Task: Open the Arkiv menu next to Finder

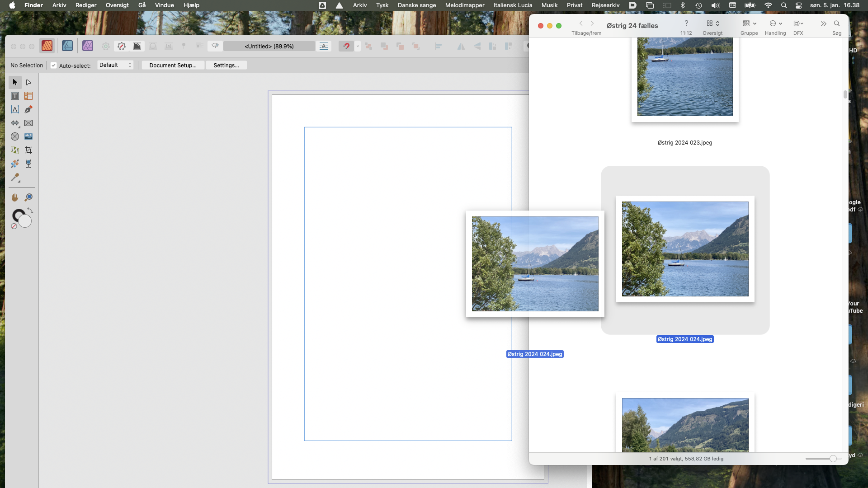Action: pyautogui.click(x=59, y=5)
